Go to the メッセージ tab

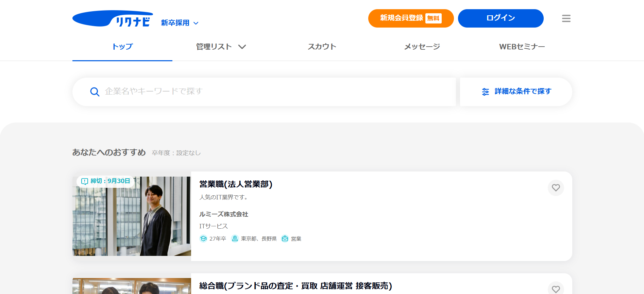click(422, 47)
